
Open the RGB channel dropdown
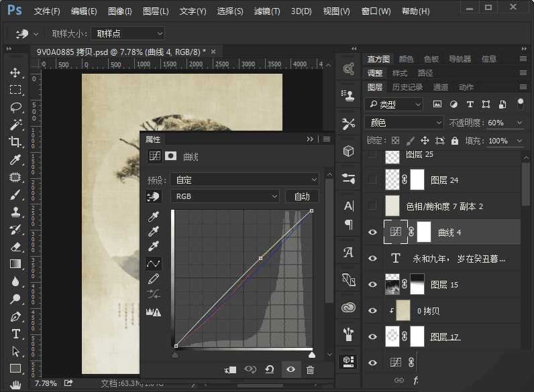click(x=225, y=196)
